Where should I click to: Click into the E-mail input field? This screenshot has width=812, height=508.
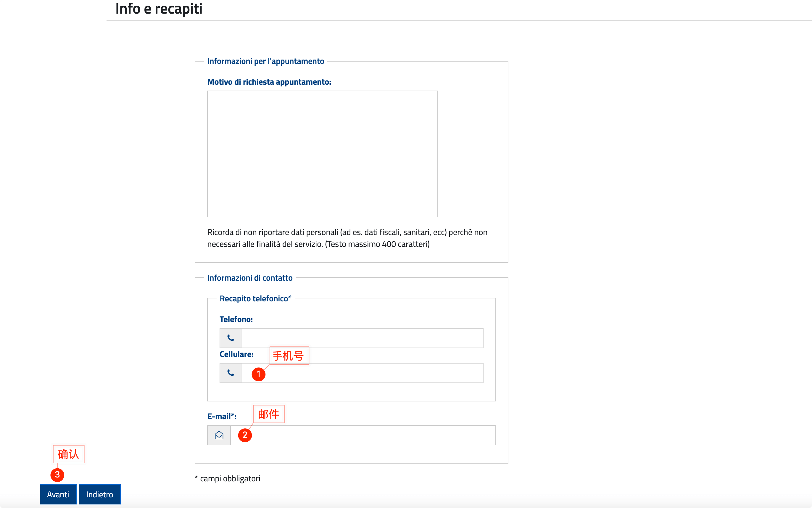(x=363, y=435)
